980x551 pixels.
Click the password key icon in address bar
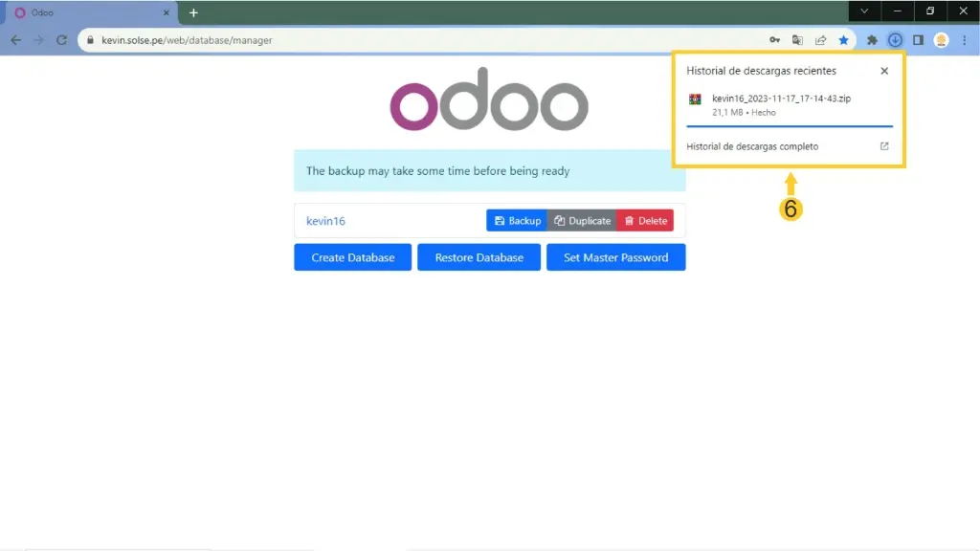pos(774,40)
